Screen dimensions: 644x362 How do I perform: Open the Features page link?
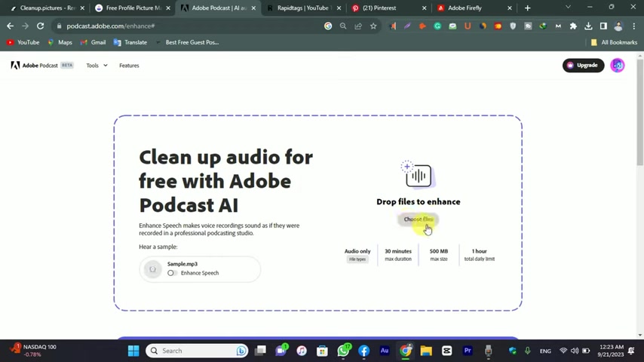pos(129,66)
